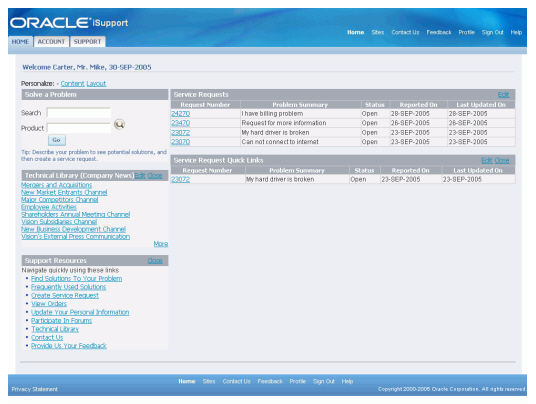Screen dimensions: 536x404
Task: Open Contact Us in the top navigation
Action: pos(405,32)
